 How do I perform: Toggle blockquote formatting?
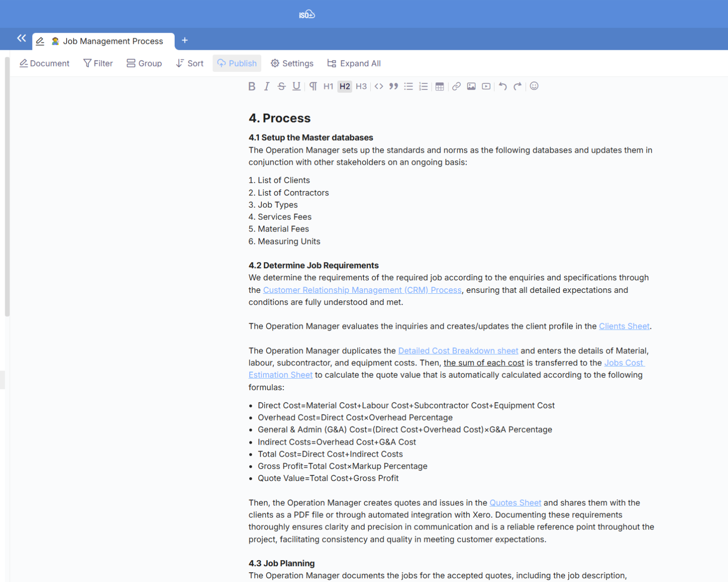(394, 87)
